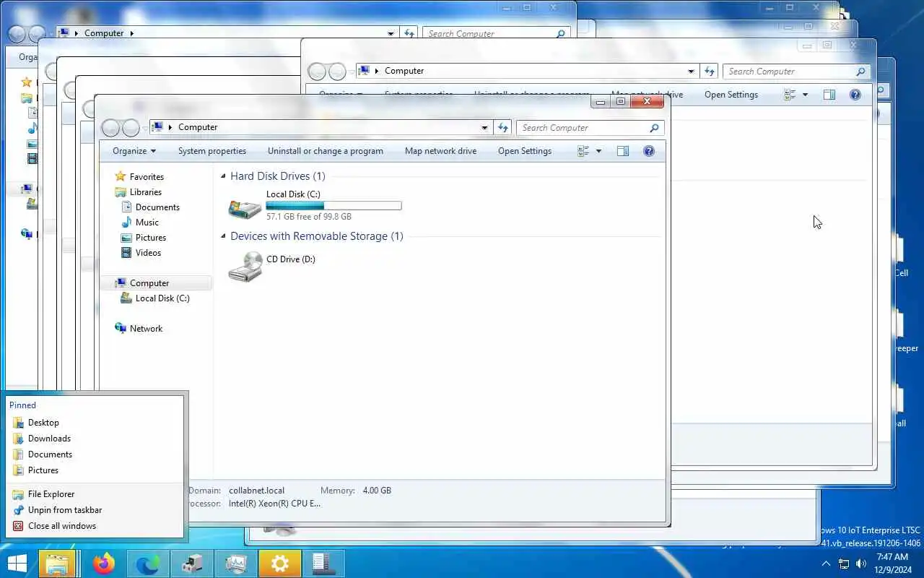The height and width of the screenshot is (578, 924).
Task: Open view options arrow in front window toolbar
Action: point(598,151)
